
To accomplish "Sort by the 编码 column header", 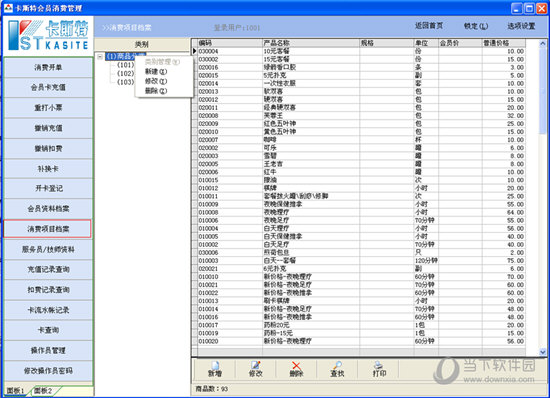I will click(230, 43).
